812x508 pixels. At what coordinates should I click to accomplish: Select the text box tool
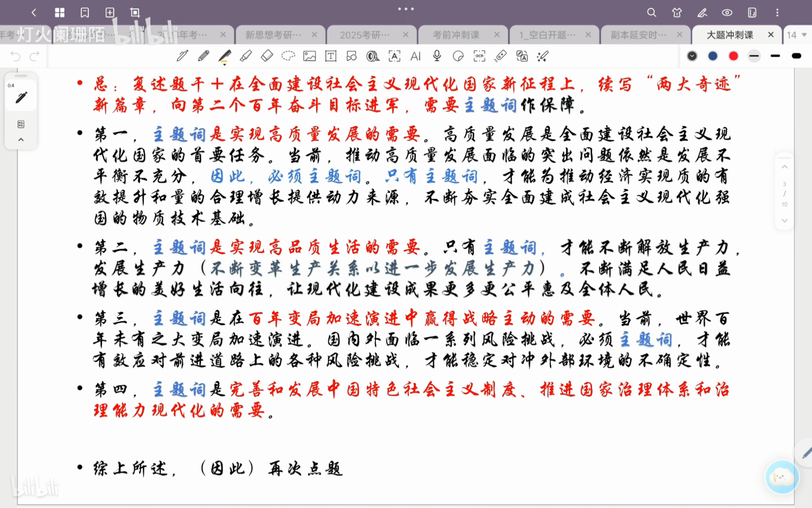tap(331, 56)
